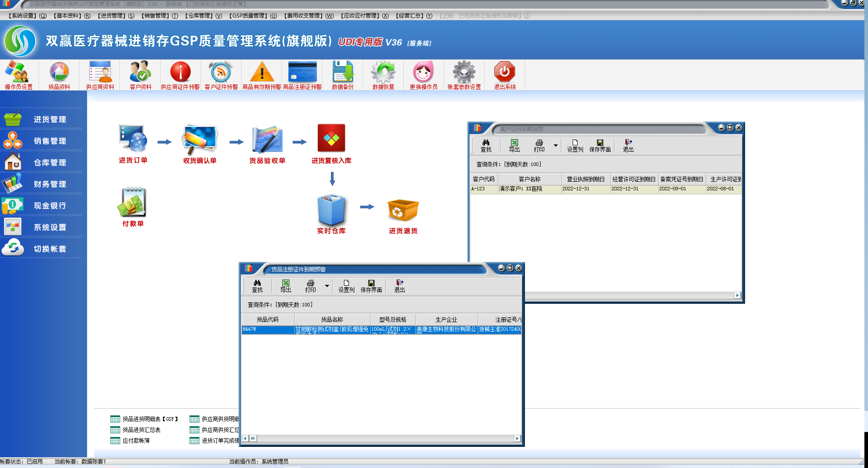Open 货品进货明细表【GSP】 report link
The height and width of the screenshot is (468, 868).
tap(145, 419)
